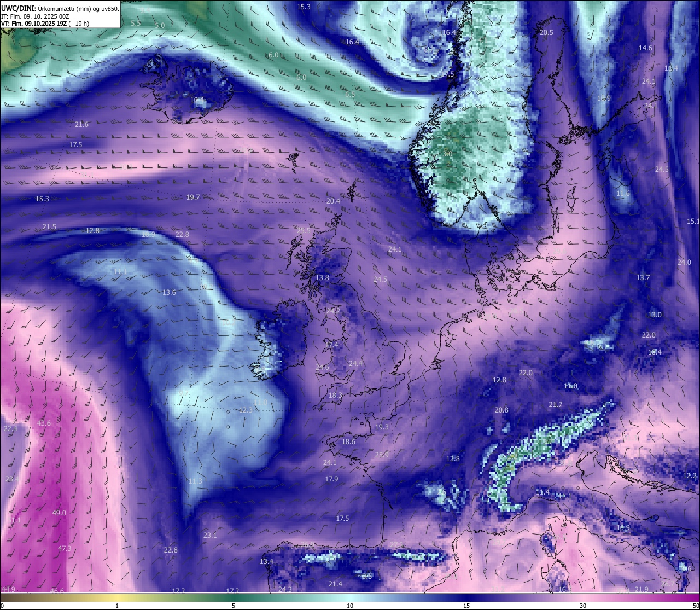Screen dimensions: 700x610
Task: Click the UWC/DINI title line
Action: 60,8
